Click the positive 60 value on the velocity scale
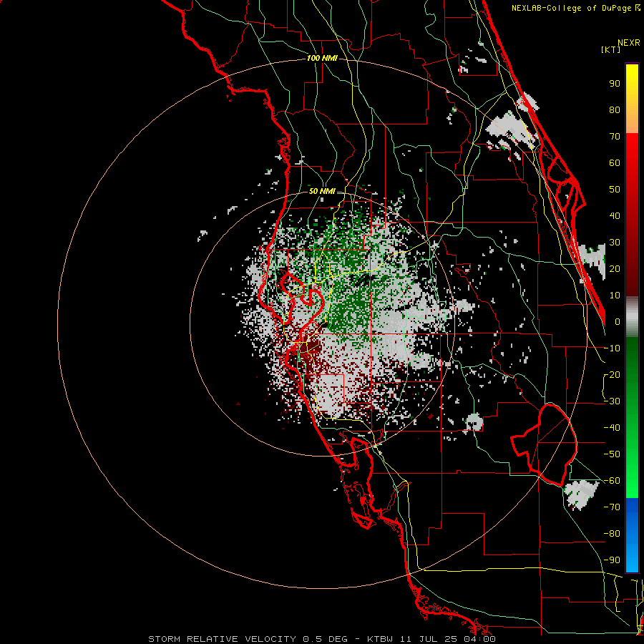The width and height of the screenshot is (644, 644). tap(615, 163)
